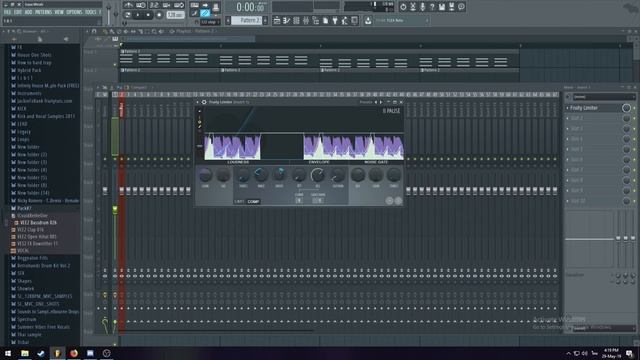Image resolution: width=640 pixels, height=360 pixels.
Task: Click the LIMIT mode button in Fruity Limiter
Action: 240,202
